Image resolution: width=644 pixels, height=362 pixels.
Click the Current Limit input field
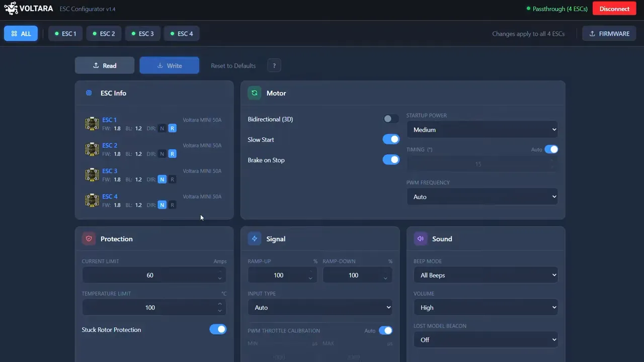154,275
